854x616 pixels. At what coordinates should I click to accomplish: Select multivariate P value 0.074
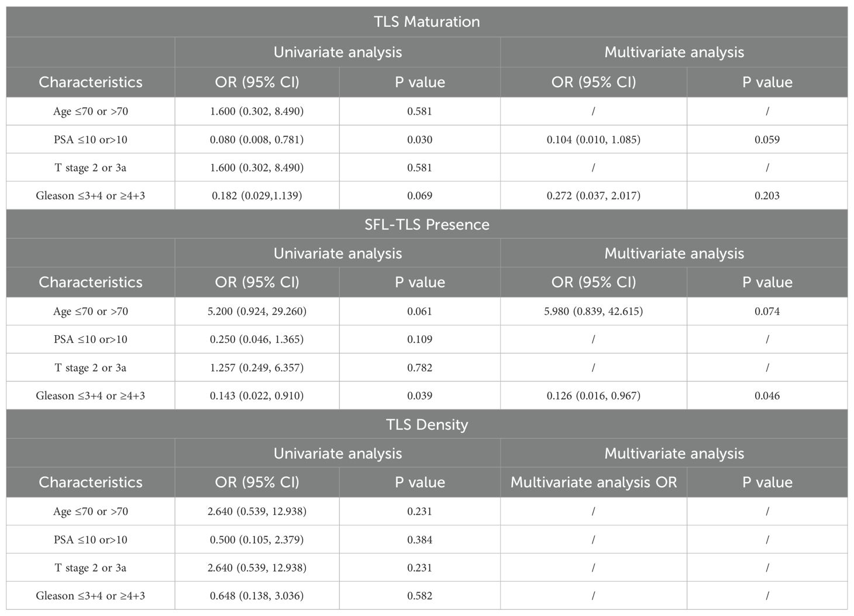pyautogui.click(x=767, y=311)
